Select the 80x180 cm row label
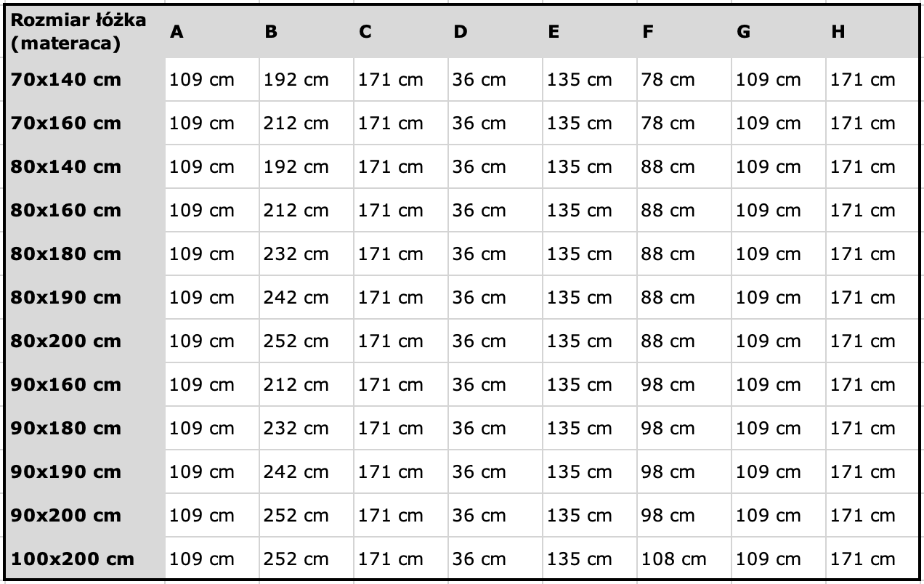The image size is (924, 584). tap(84, 254)
